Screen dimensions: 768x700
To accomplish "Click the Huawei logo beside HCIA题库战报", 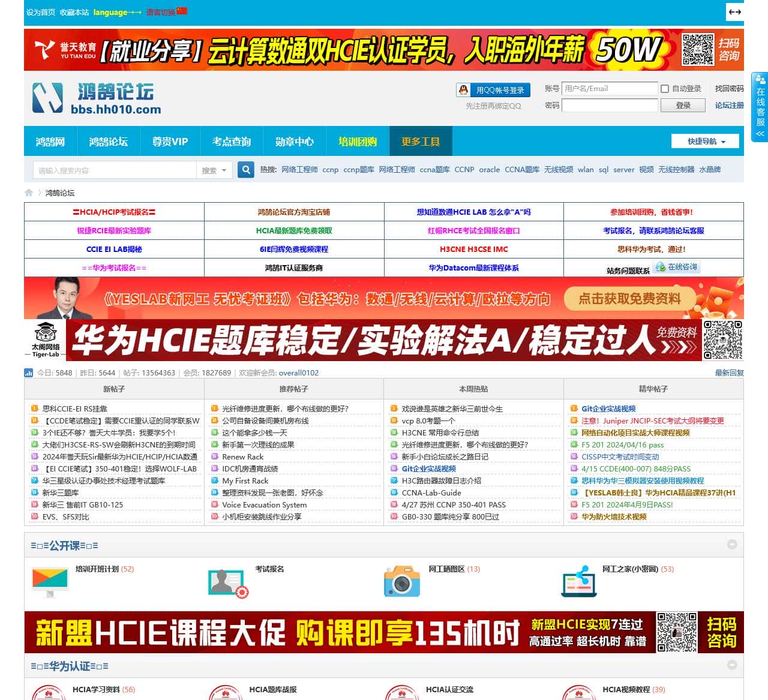I will (x=226, y=692).
